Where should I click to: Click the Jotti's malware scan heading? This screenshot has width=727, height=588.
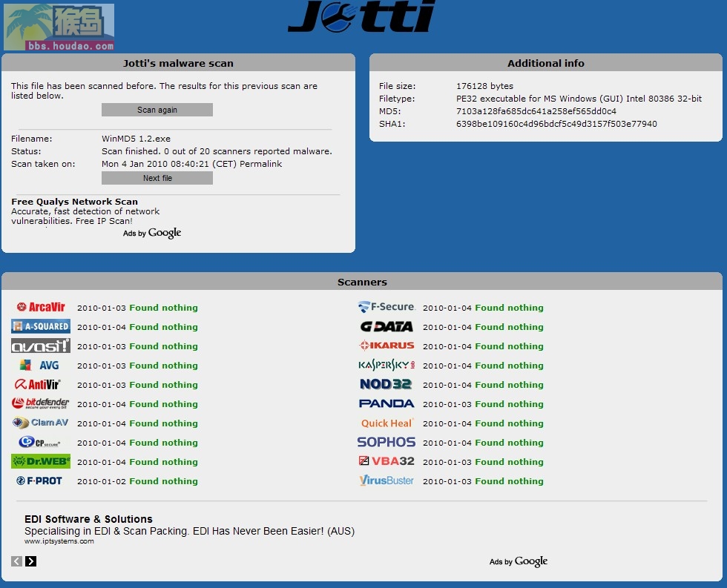178,64
